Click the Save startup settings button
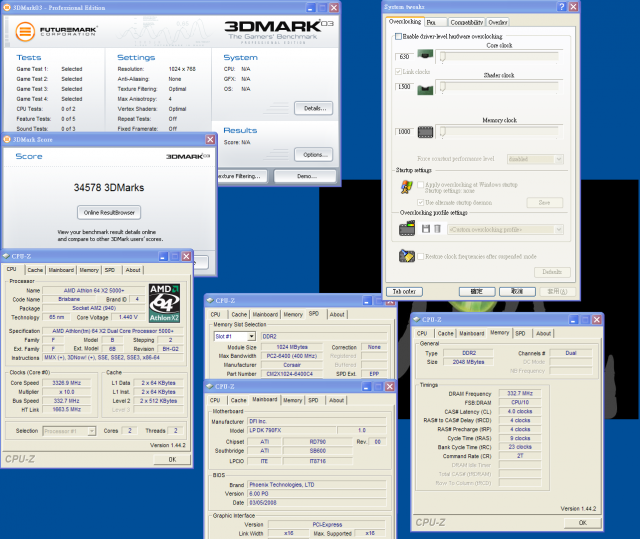Viewport: 640px width, 539px height. 544,202
